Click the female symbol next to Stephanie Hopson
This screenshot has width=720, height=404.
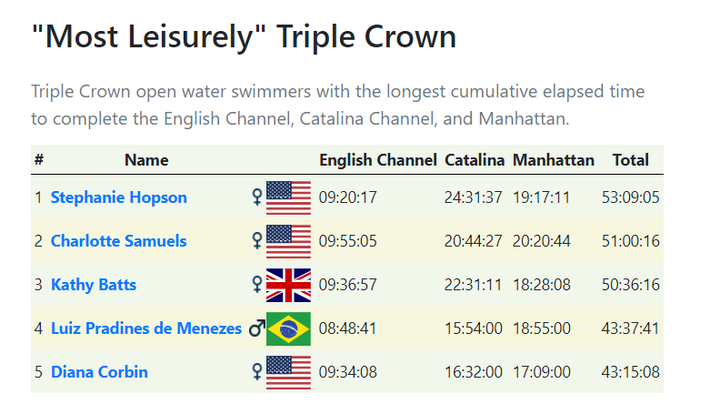tap(257, 197)
